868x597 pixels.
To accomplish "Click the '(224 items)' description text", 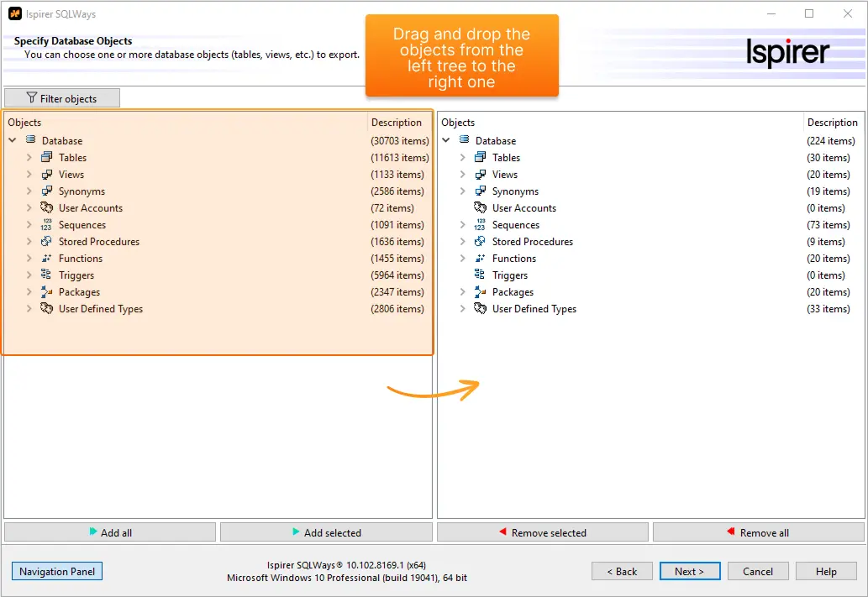I will pyautogui.click(x=831, y=140).
